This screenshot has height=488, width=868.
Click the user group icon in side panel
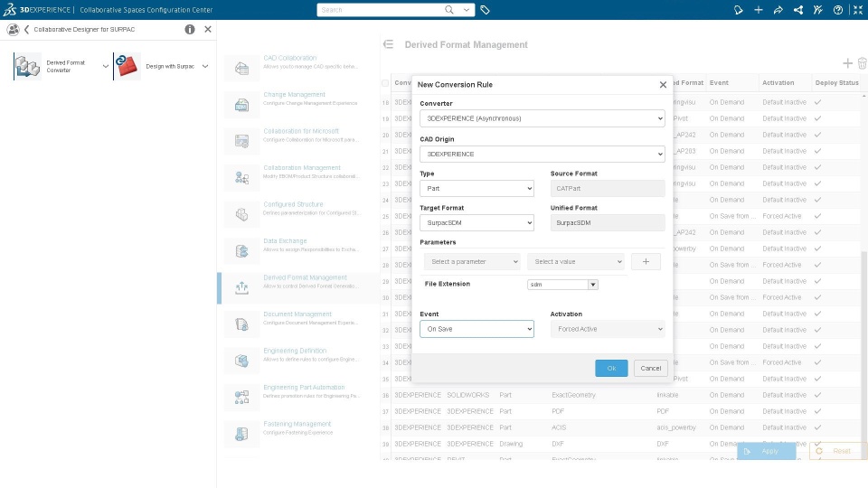pos(13,29)
